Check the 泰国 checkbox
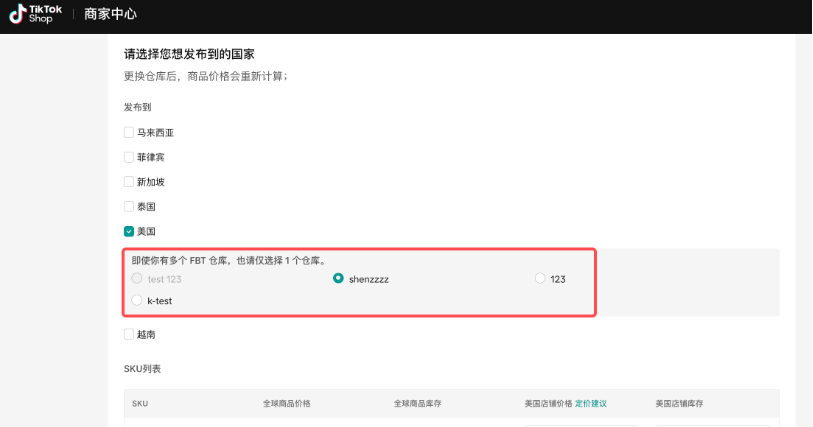Viewport: 813px width, 427px height. point(129,207)
